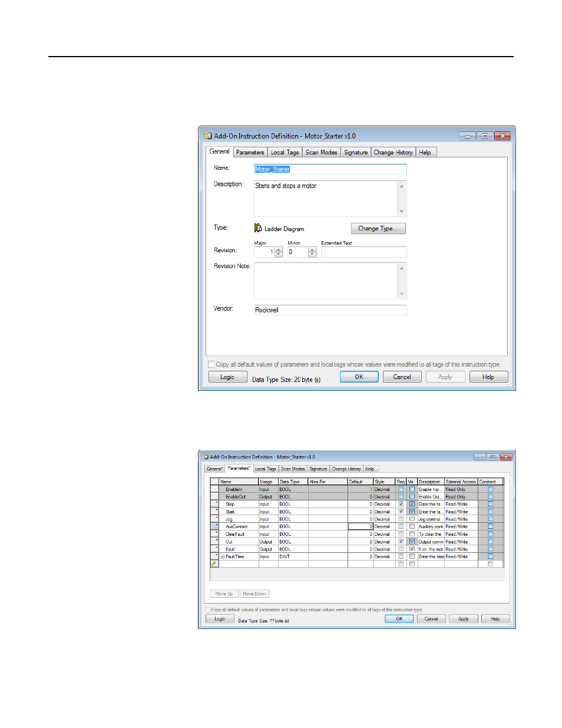The image size is (562, 728).
Task: Click Cancel in the Parameters-grid dialog
Action: pos(431,618)
